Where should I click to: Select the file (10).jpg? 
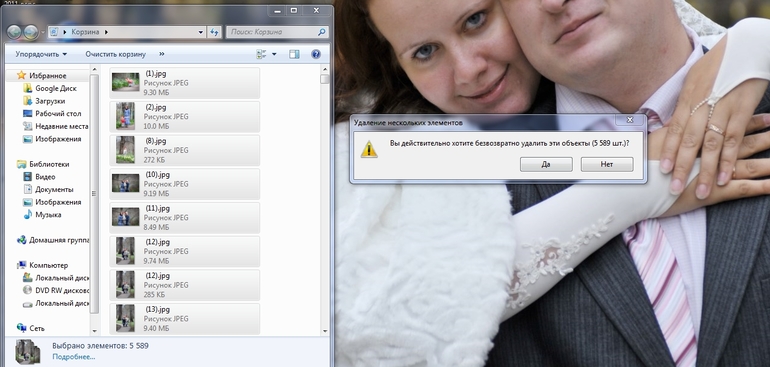pos(184,184)
